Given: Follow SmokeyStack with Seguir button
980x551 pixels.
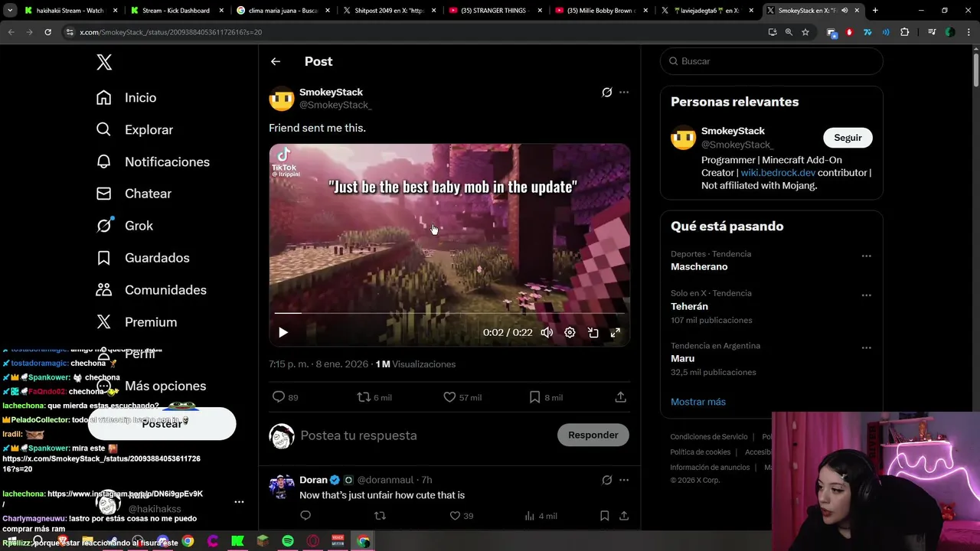Looking at the screenshot, I should point(848,138).
